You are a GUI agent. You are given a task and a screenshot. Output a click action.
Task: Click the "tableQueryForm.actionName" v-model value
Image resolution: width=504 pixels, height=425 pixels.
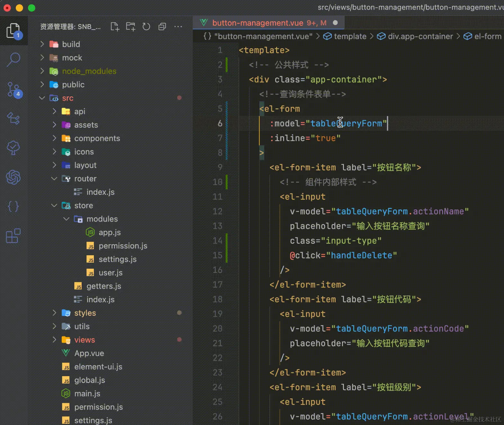(400, 211)
